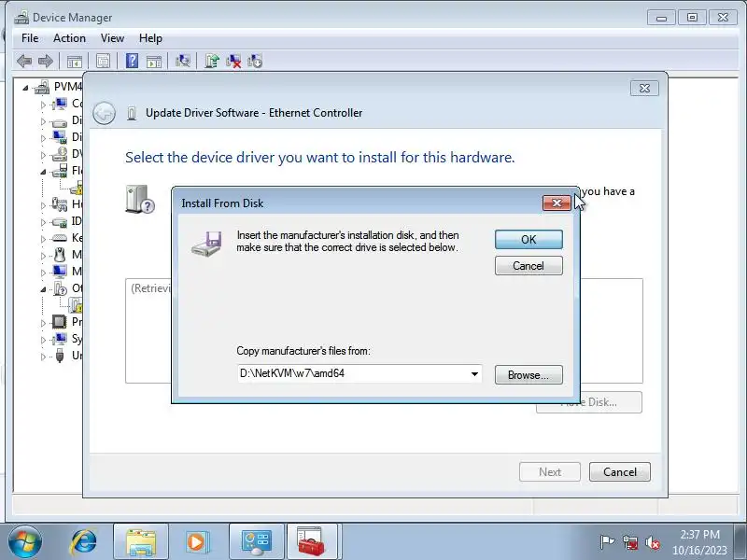The image size is (747, 560).
Task: Click Update Driver Software green arrow toolbar icon
Action: pyautogui.click(x=212, y=61)
